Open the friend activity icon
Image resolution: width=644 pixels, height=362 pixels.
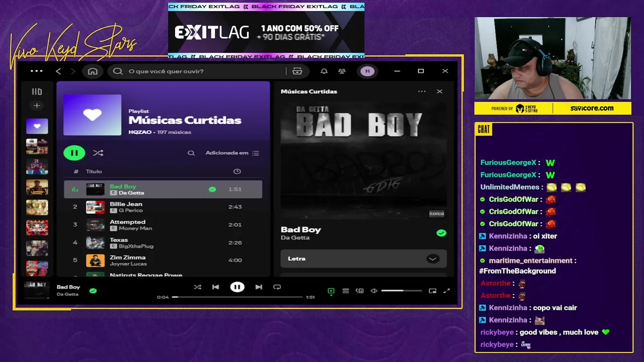(x=342, y=71)
